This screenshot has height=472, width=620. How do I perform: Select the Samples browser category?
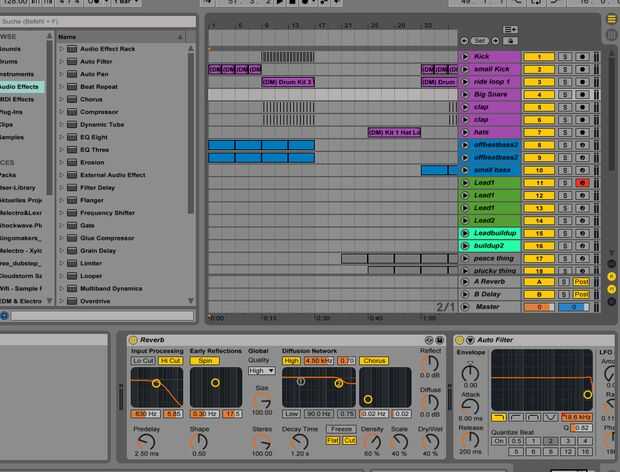pos(14,137)
